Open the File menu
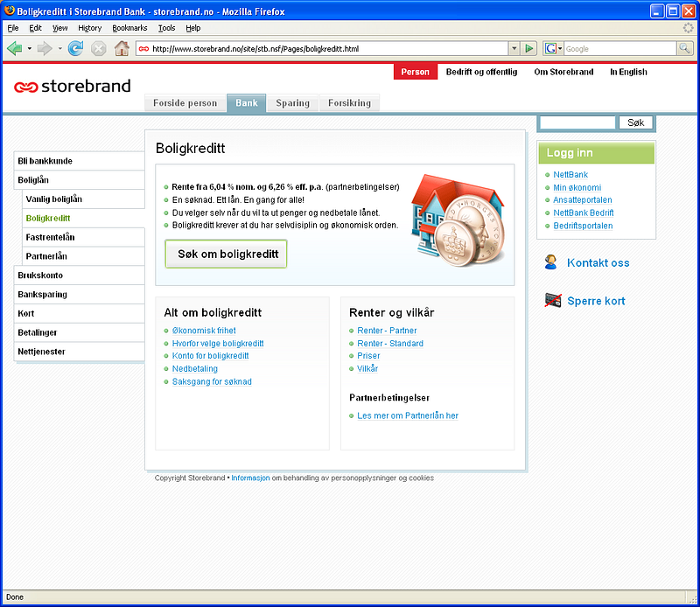This screenshot has width=700, height=607. (x=13, y=28)
